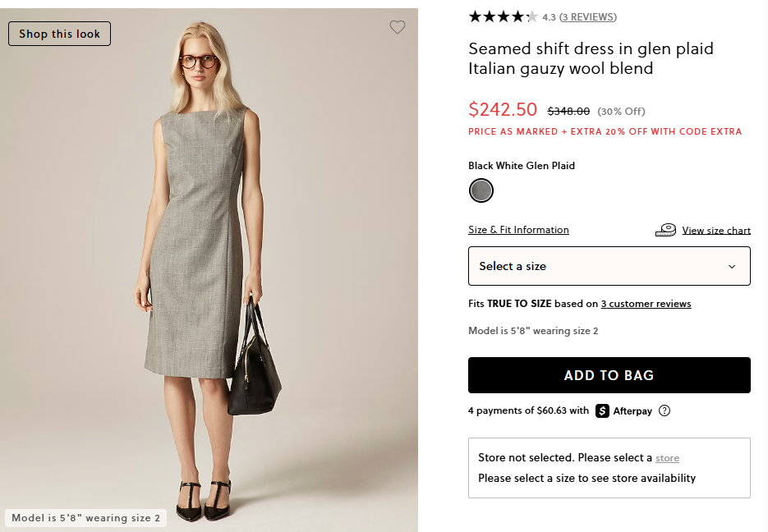The width and height of the screenshot is (768, 532).
Task: Open the 3 customer reviews link
Action: pos(646,304)
